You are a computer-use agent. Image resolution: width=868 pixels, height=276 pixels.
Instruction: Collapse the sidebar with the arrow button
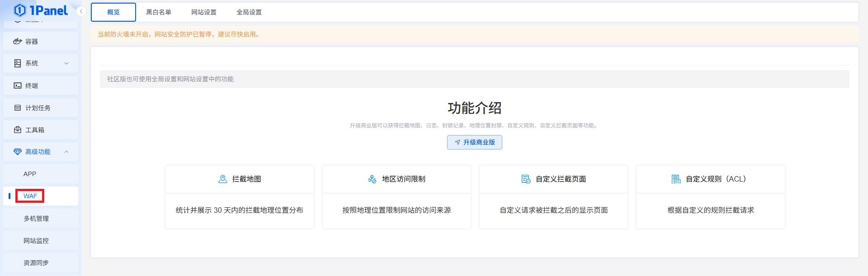click(81, 11)
